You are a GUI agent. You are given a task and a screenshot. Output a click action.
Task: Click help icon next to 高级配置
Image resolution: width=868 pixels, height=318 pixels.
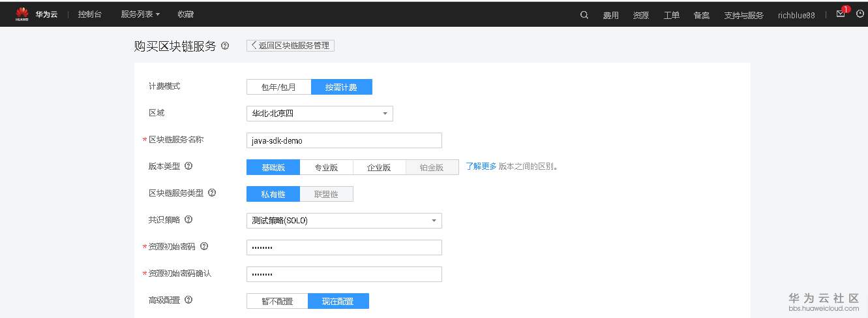click(188, 300)
